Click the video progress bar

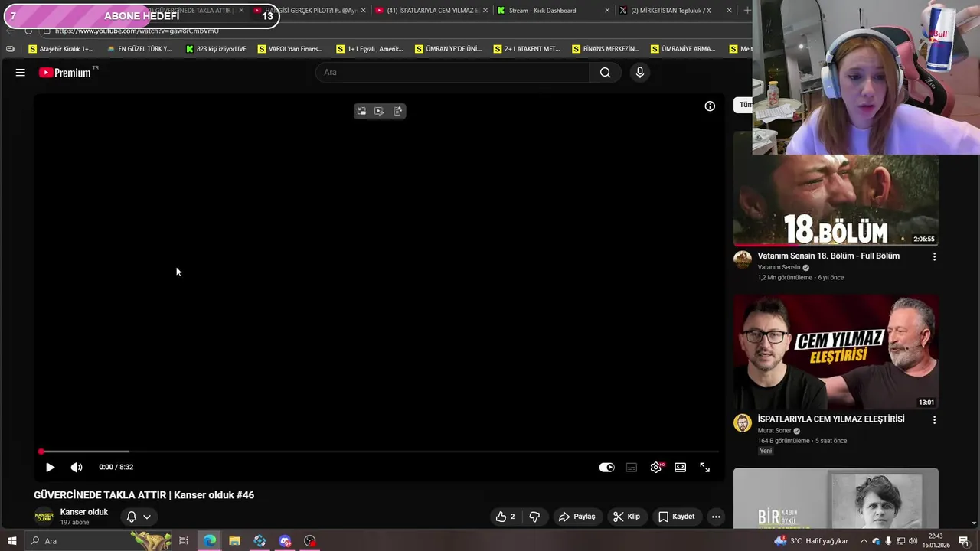tap(379, 452)
